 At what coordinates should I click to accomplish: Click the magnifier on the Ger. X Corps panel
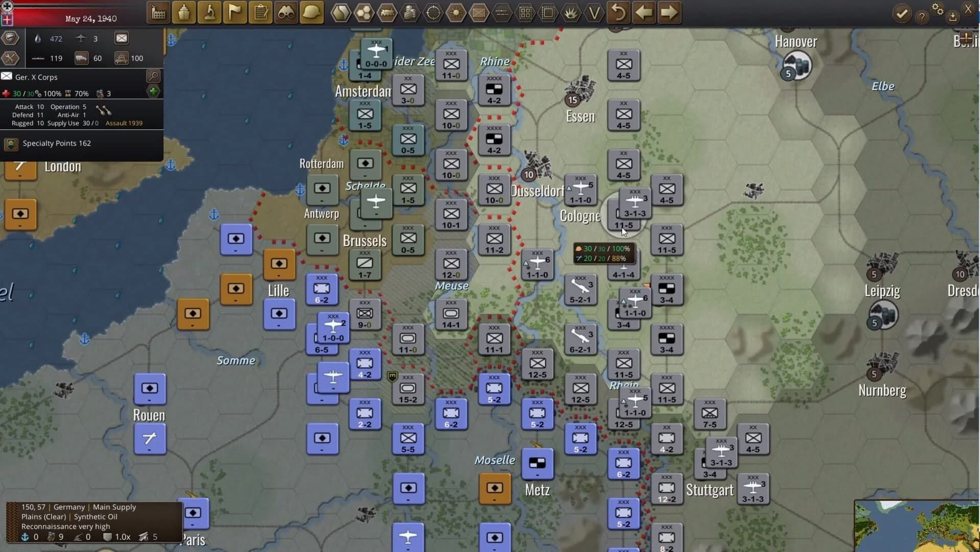click(x=153, y=76)
